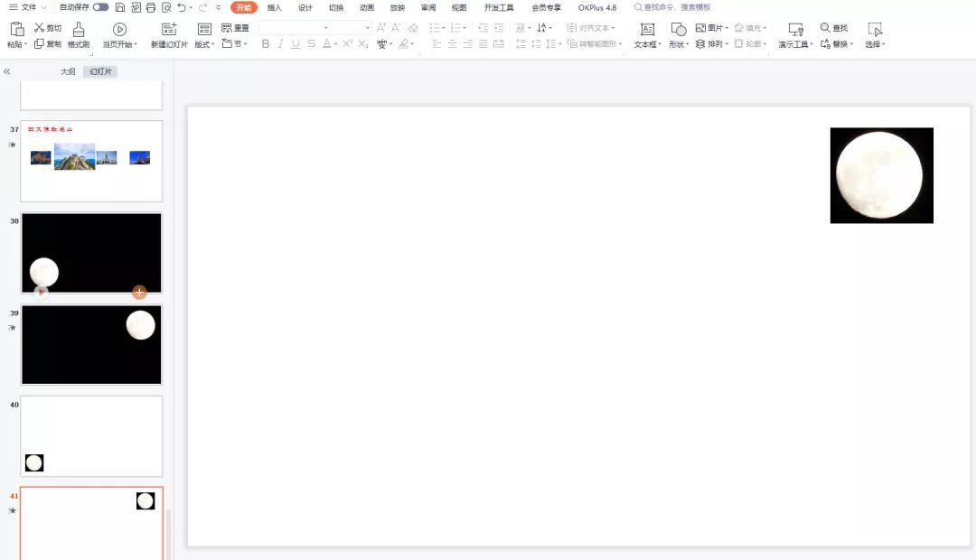Image resolution: width=976 pixels, height=560 pixels.
Task: Switch to the Transitions (切换) tab
Action: (x=336, y=7)
